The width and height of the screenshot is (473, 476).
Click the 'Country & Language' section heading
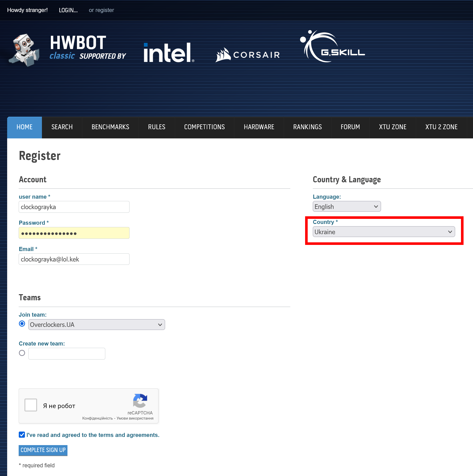click(347, 180)
